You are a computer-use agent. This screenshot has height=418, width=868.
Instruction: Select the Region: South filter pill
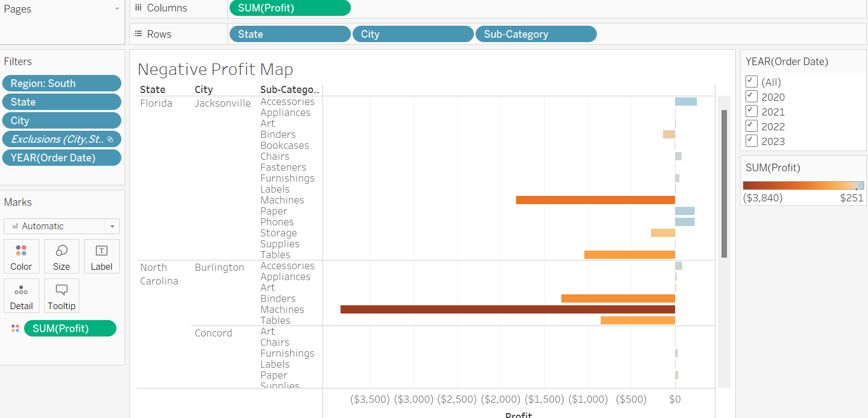click(61, 83)
